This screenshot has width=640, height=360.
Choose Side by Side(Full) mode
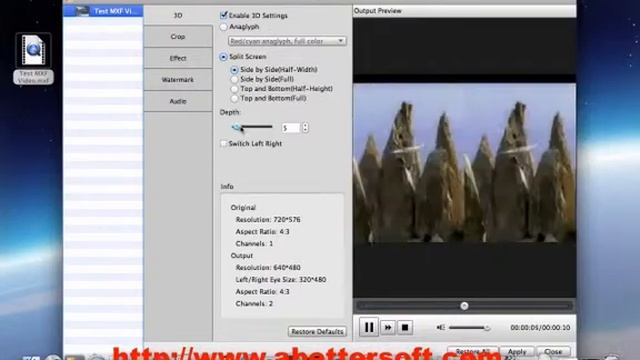point(234,79)
